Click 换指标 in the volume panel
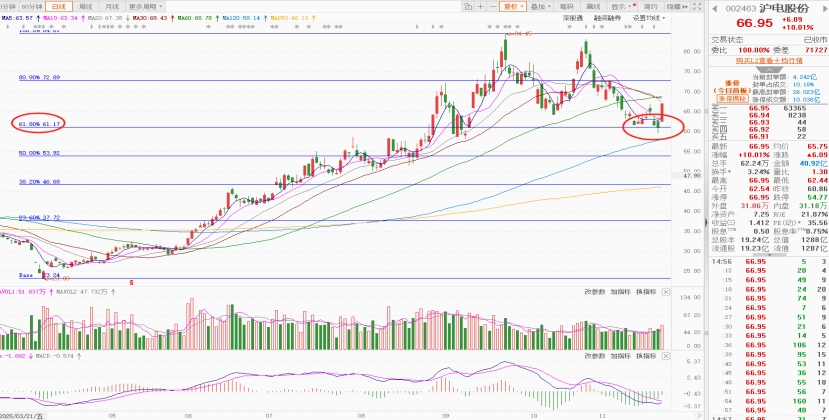829x420 pixels. [646, 292]
